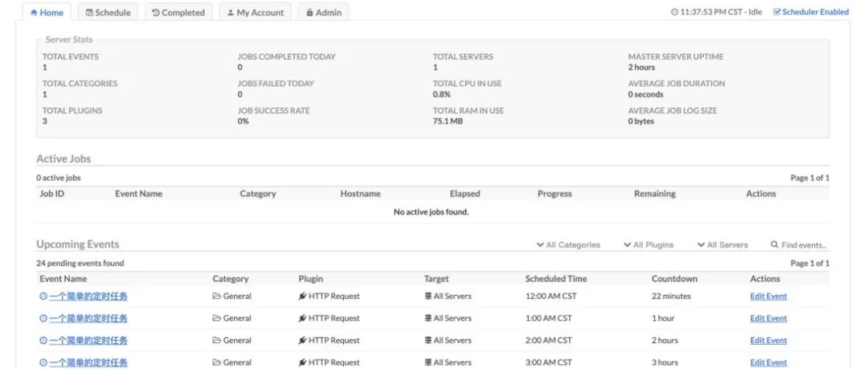Click server icon in the 2:00 AM row
The width and height of the screenshot is (868, 369).
point(428,341)
